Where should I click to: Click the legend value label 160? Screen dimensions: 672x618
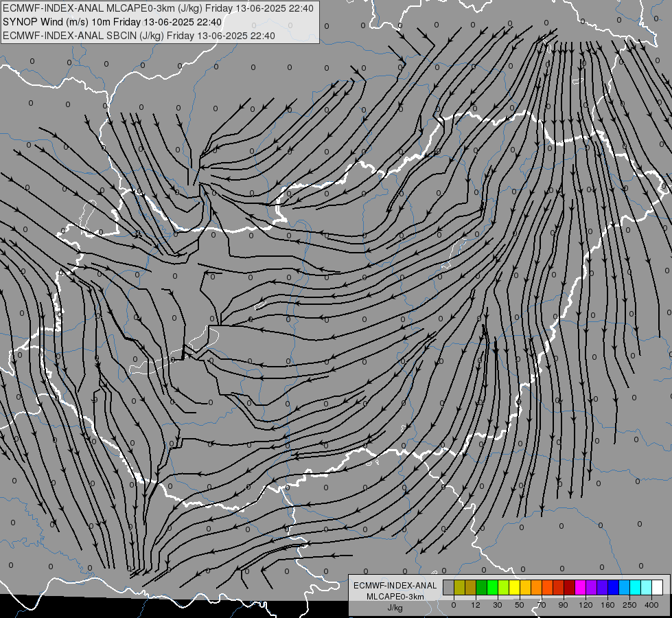click(x=607, y=605)
